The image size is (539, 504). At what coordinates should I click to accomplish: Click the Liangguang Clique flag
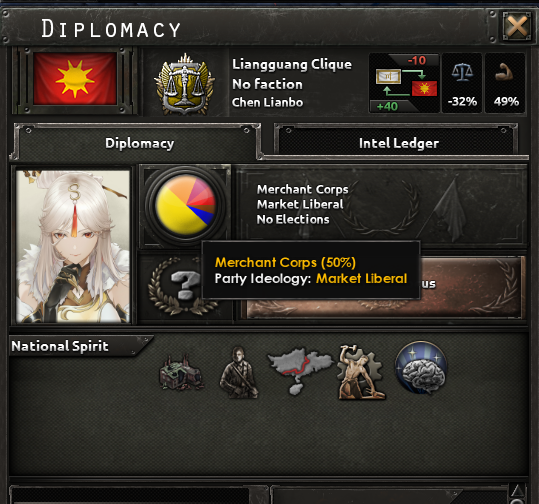click(x=75, y=79)
